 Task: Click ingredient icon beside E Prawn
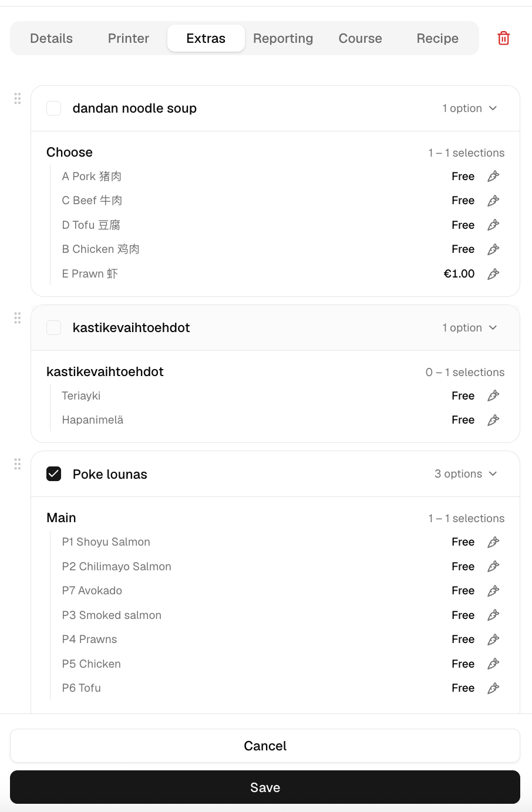coord(493,273)
